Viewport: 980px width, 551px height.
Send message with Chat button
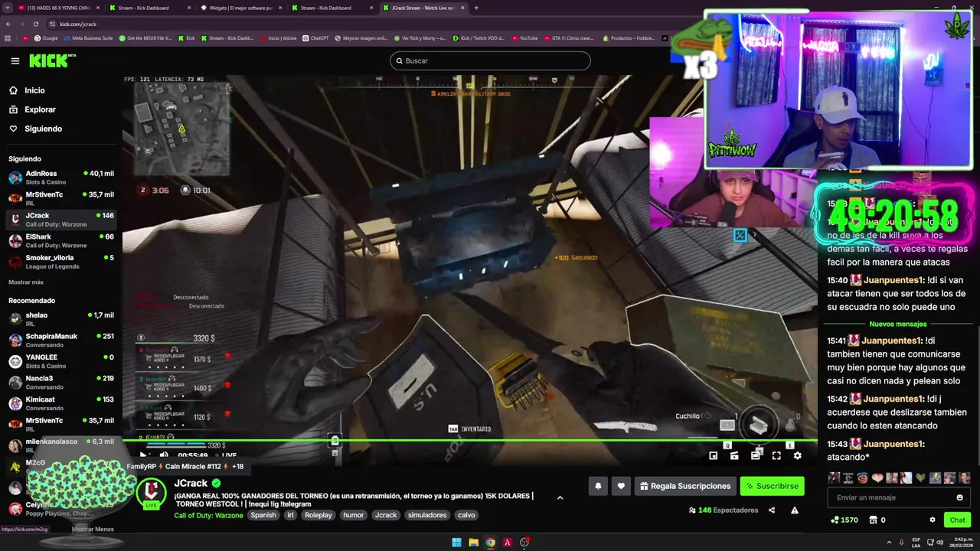tap(958, 520)
